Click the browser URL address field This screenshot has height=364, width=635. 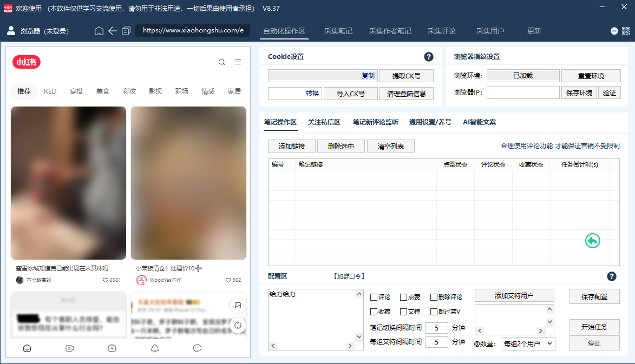(x=193, y=31)
